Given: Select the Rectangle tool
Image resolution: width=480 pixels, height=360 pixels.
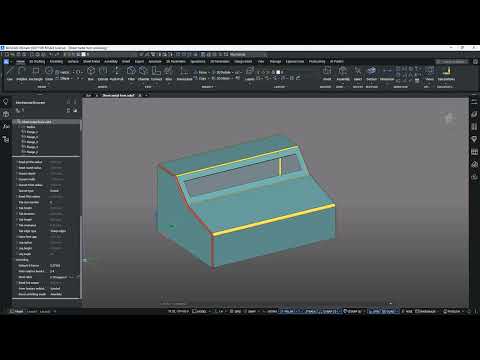Looking at the screenshot, I should pos(35,74).
